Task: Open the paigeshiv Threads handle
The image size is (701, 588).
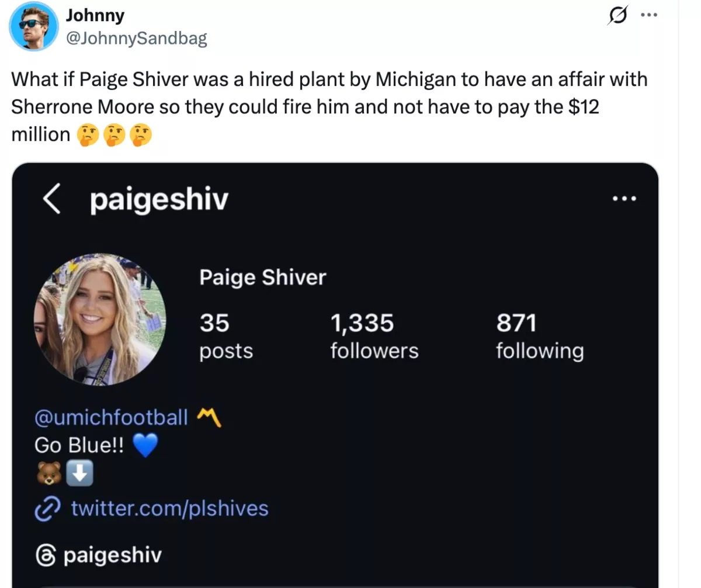Action: 112,555
